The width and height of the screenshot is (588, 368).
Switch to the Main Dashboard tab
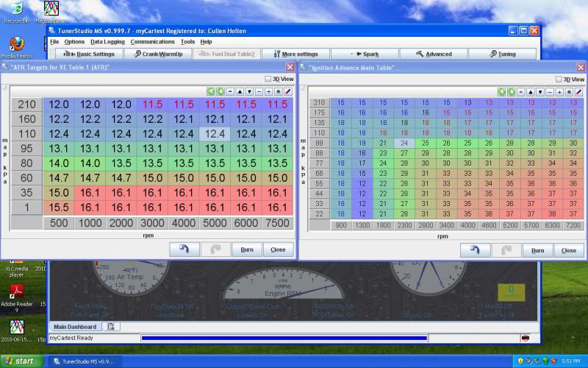click(75, 327)
